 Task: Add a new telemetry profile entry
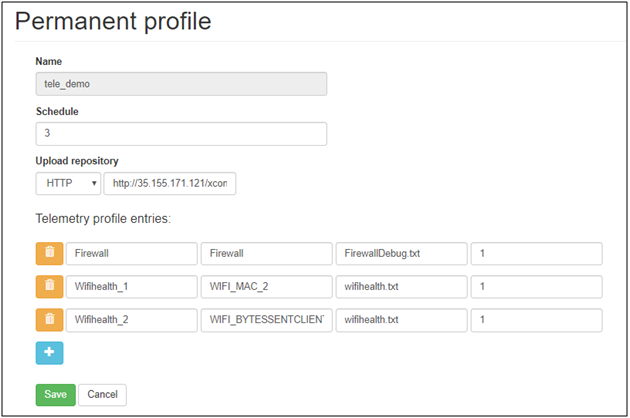[49, 353]
